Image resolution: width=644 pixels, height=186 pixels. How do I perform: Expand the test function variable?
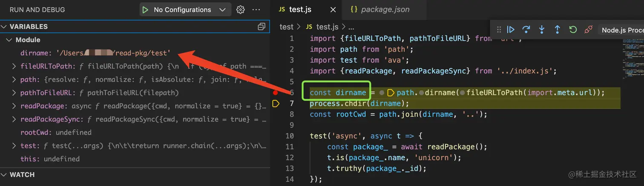click(14, 145)
